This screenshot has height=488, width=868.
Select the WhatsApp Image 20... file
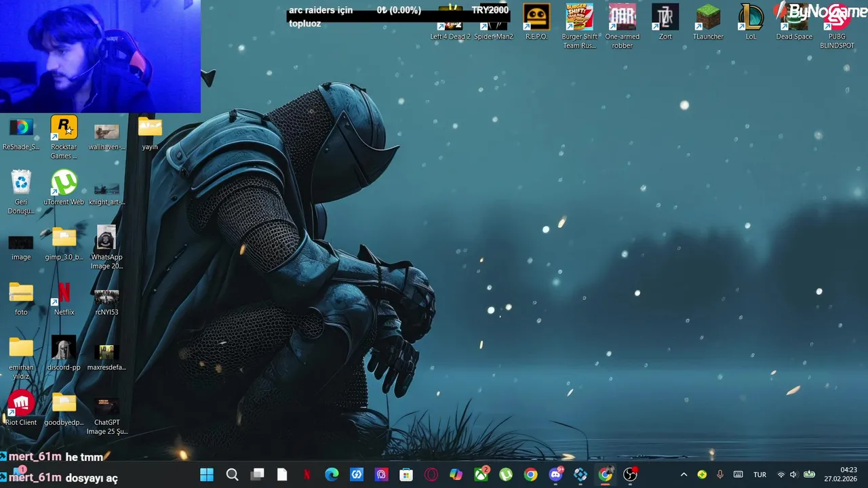pos(106,247)
